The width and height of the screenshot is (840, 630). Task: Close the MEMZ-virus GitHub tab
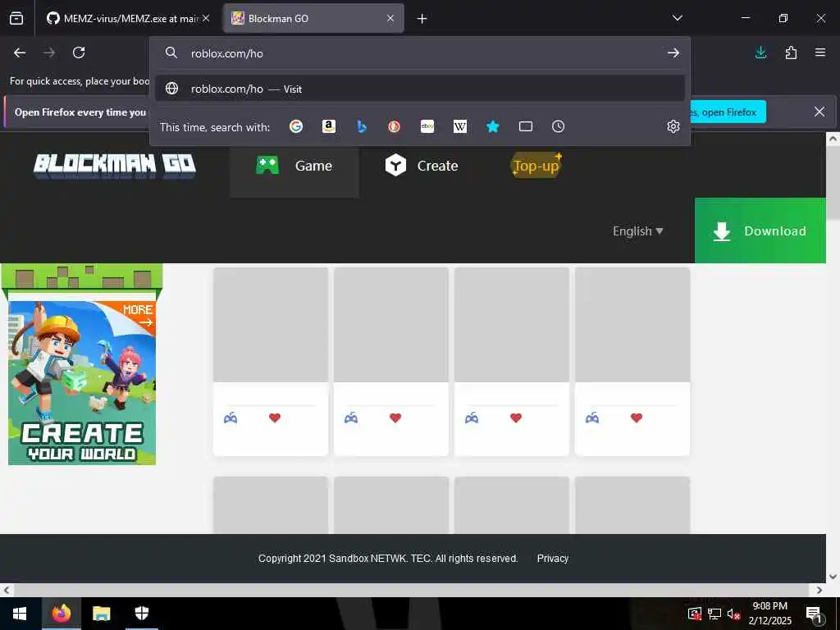206,18
